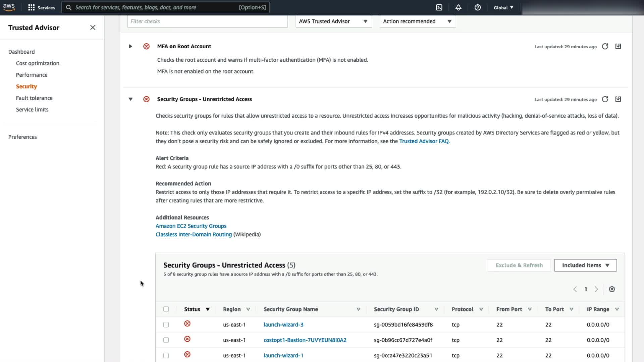Go to Cost optimization in sidebar
Image resolution: width=644 pixels, height=362 pixels.
pyautogui.click(x=38, y=63)
